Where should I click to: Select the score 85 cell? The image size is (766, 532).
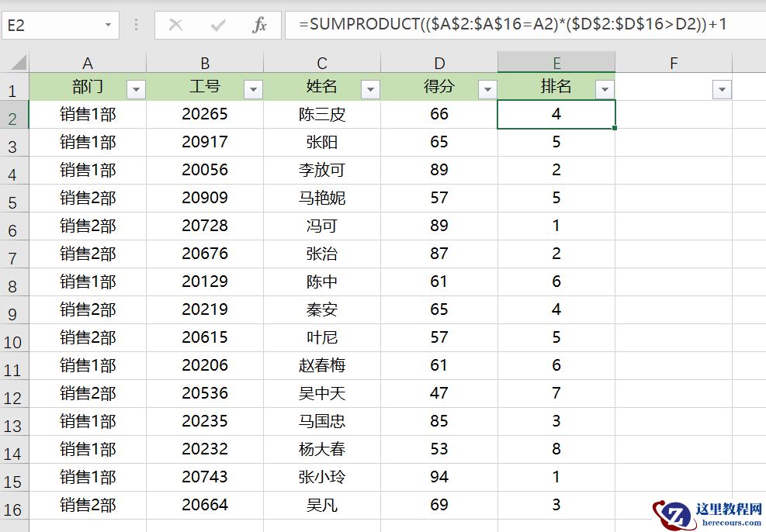pos(439,421)
